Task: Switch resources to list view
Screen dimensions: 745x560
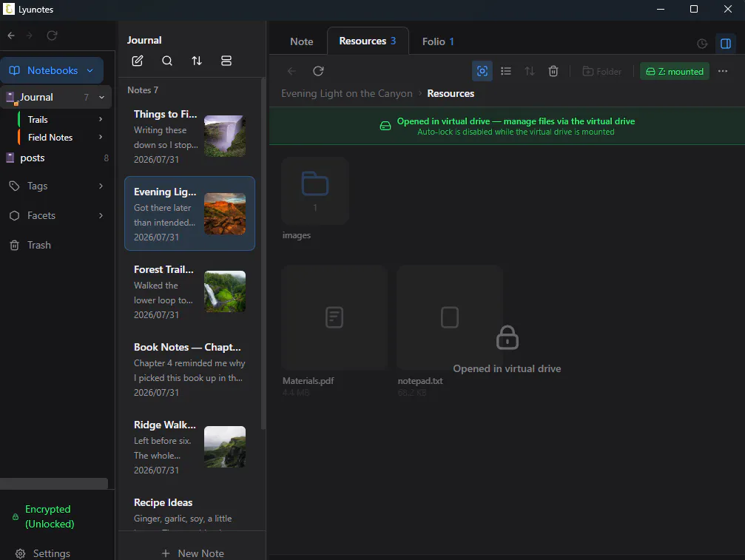Action: click(x=506, y=71)
